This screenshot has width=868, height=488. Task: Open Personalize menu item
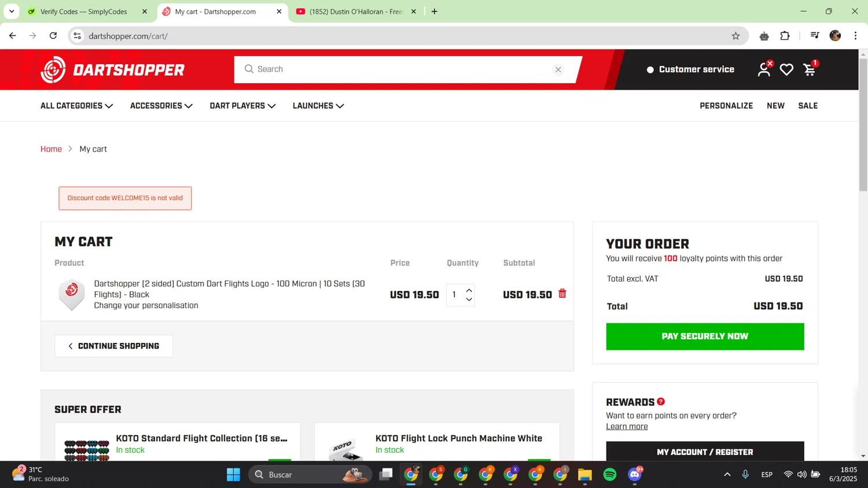pyautogui.click(x=726, y=106)
